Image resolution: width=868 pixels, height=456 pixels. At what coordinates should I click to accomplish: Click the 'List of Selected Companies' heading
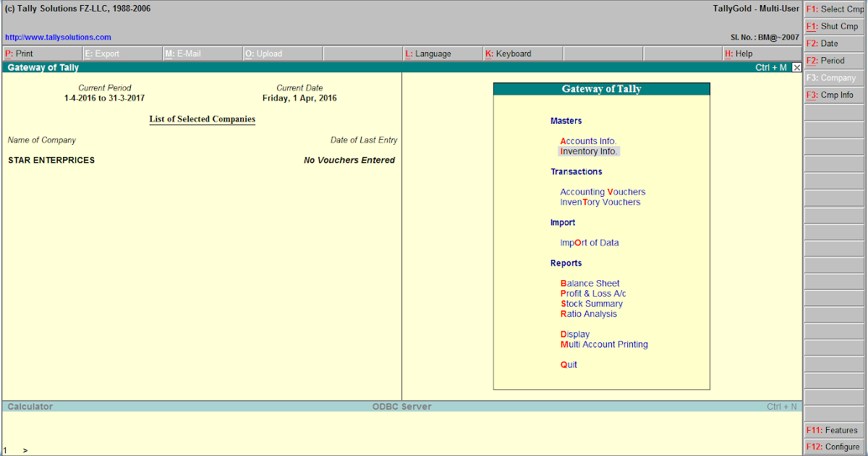pyautogui.click(x=202, y=119)
